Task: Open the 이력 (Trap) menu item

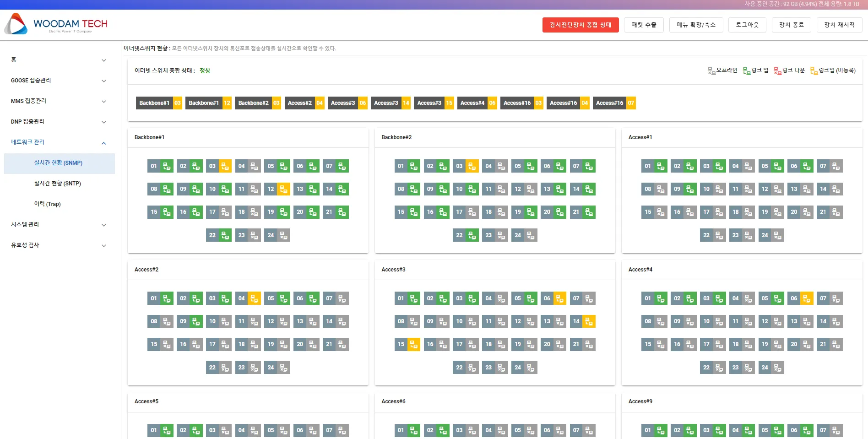Action: (x=47, y=204)
